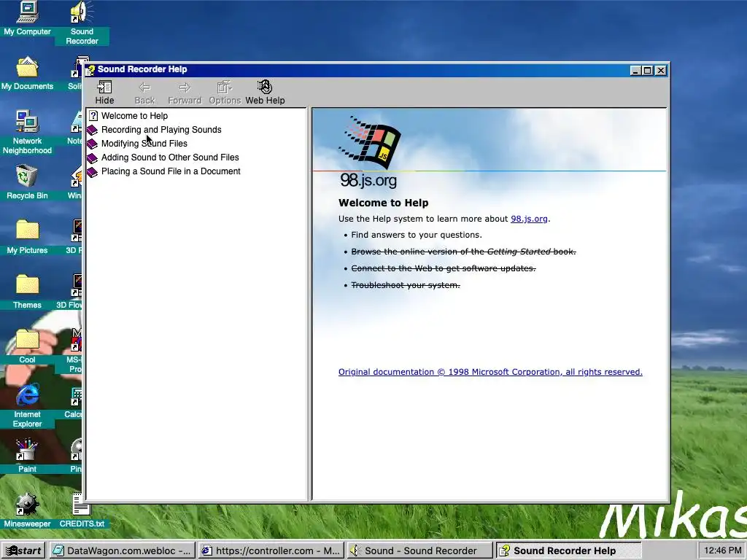Click the Sound Recorder Help title bar icon

coord(90,70)
